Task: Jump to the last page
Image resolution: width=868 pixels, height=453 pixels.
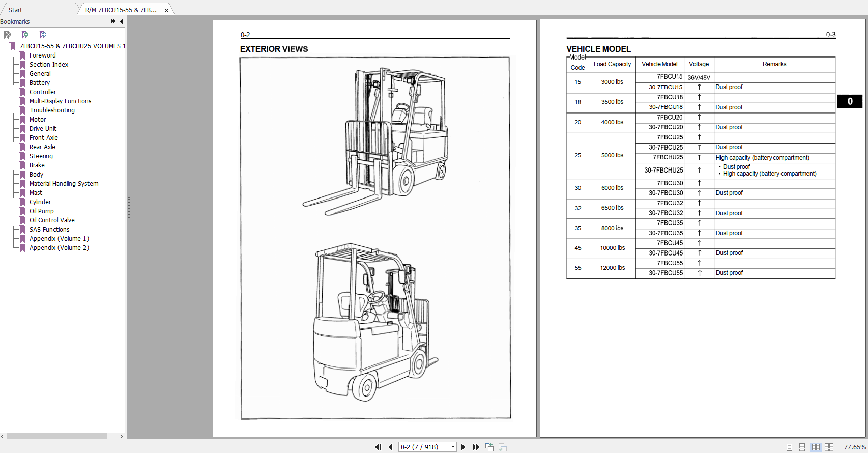Action: click(476, 447)
